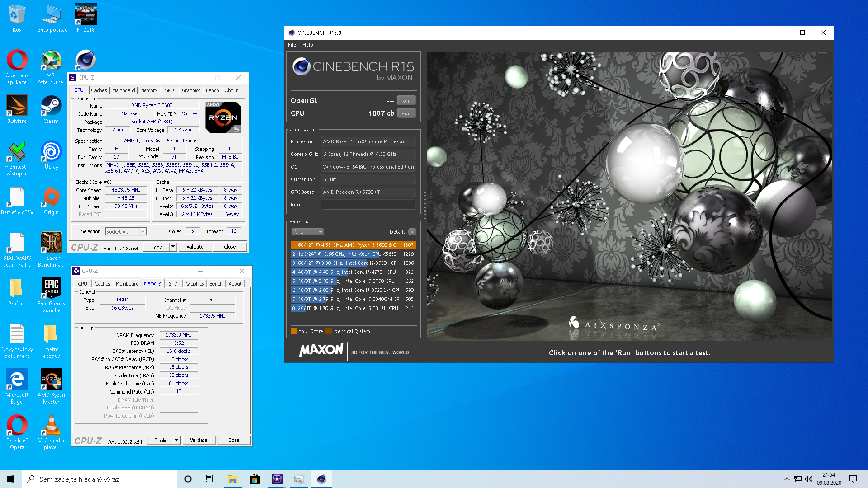Open Star Wars Jedi Fallen Order shortcut
868x488 pixels.
coord(17,249)
